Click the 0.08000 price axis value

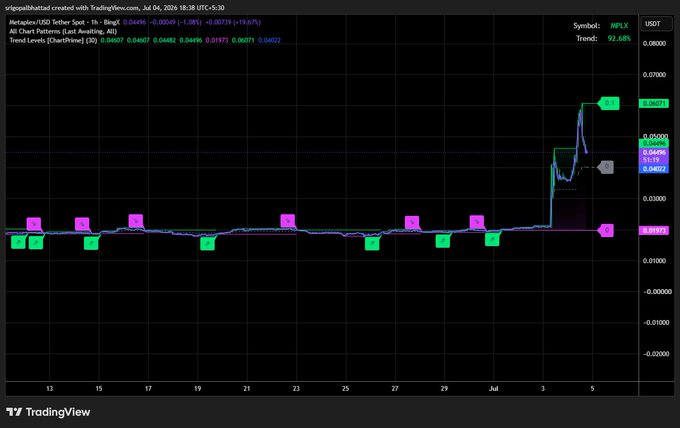(x=654, y=43)
